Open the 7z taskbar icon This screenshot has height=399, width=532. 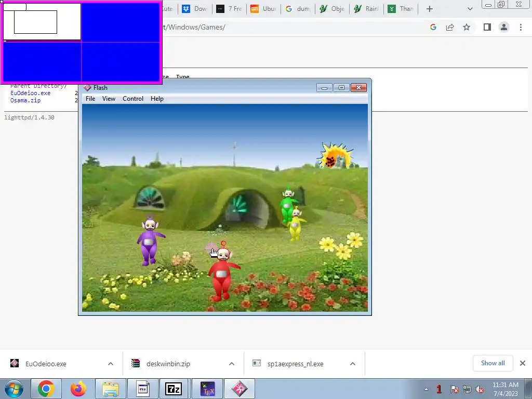(174, 389)
